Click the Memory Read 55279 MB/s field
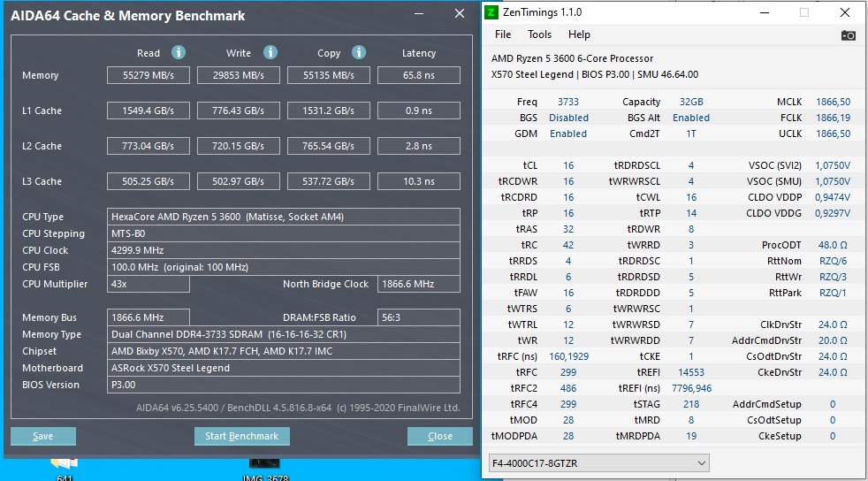Screen dimensions: 868x481 [x=148, y=75]
